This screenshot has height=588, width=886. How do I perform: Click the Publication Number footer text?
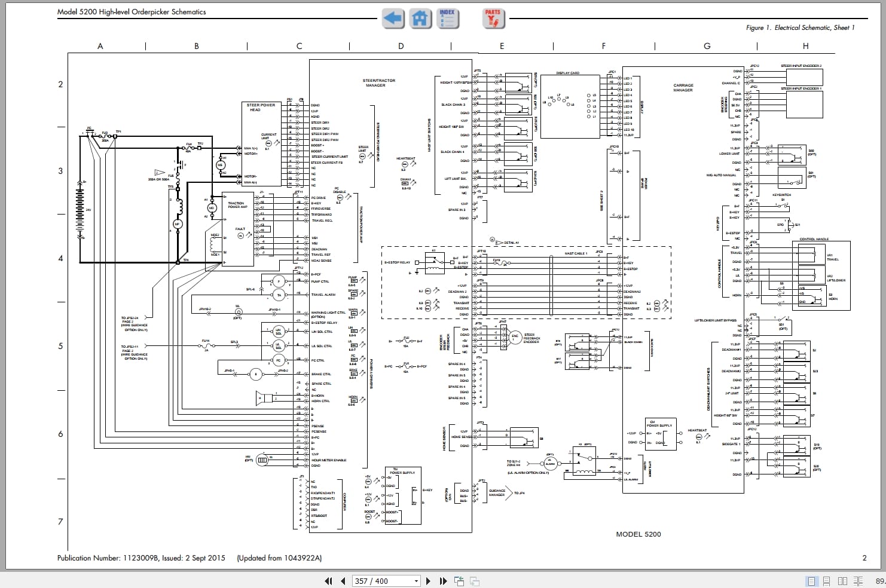coord(141,558)
